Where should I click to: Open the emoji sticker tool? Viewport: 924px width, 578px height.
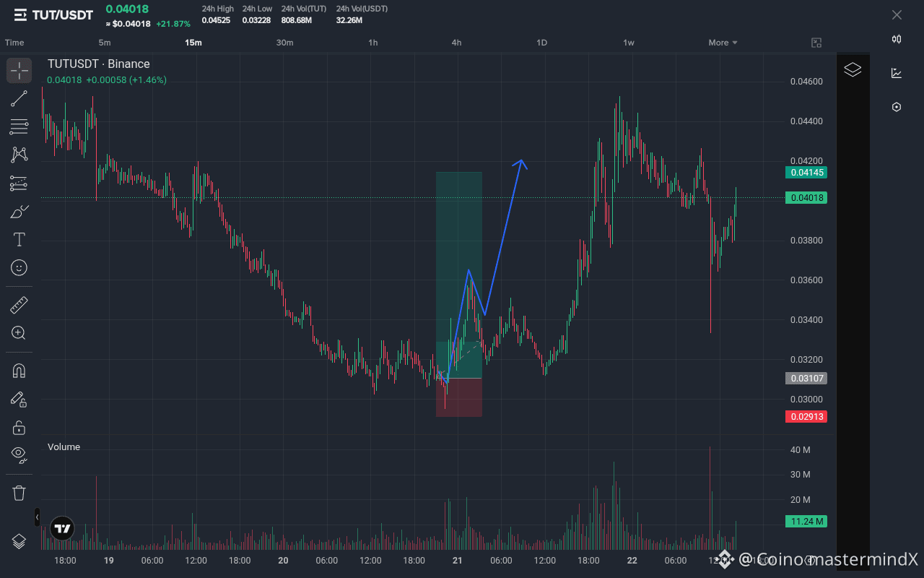coord(19,267)
